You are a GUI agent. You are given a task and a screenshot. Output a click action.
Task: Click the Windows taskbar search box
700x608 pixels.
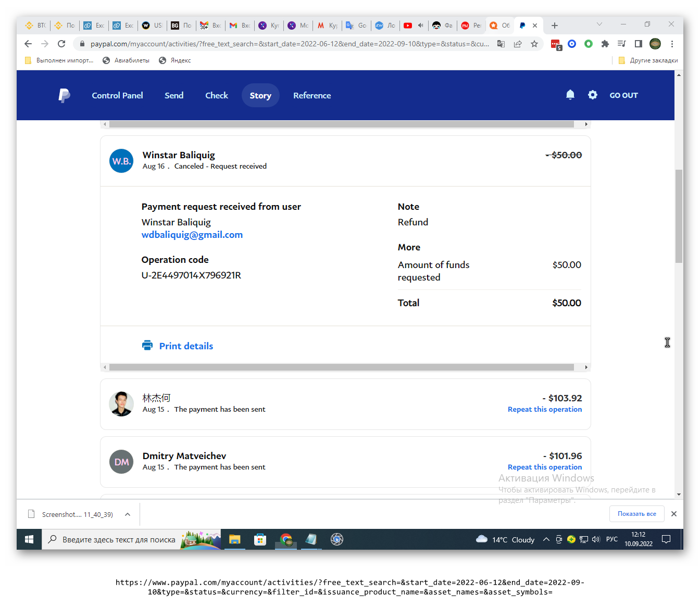(x=131, y=539)
